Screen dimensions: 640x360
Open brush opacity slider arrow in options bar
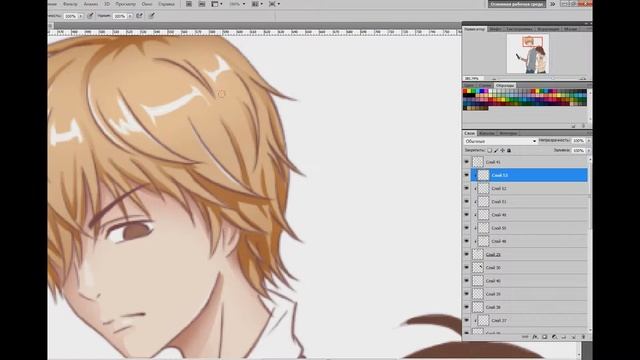pos(80,16)
